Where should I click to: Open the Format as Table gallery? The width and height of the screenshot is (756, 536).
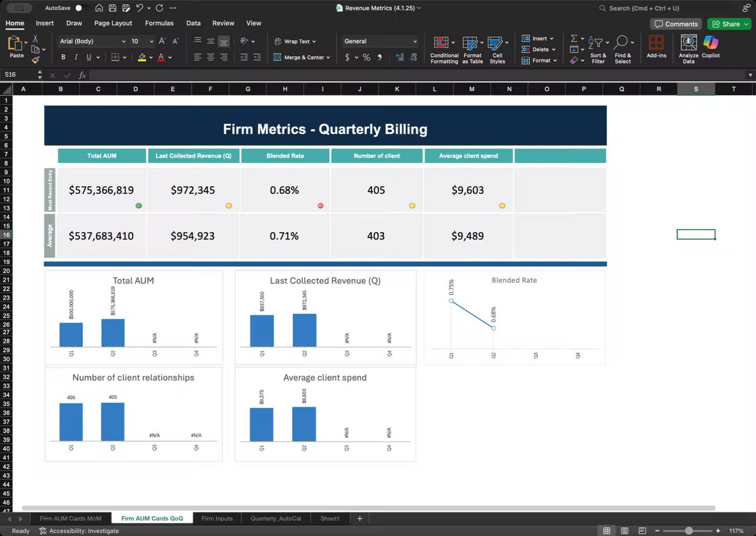[472, 49]
